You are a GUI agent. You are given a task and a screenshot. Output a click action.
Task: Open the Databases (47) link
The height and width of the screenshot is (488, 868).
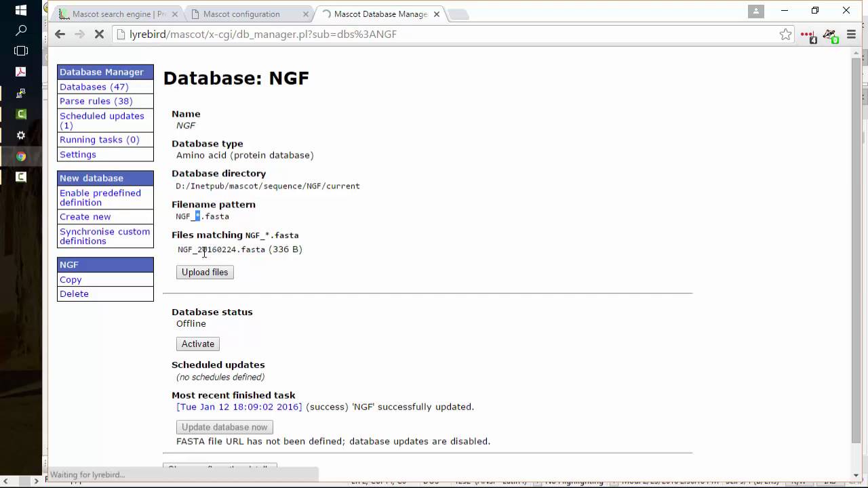tap(94, 87)
